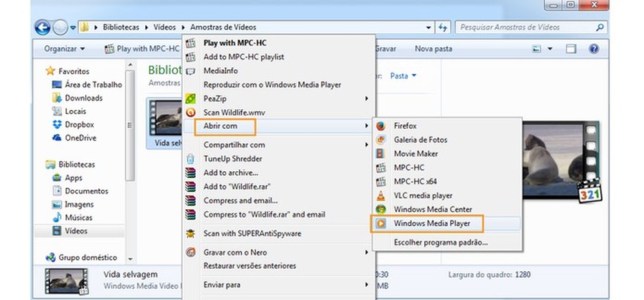
Task: Select Locais in Favoritos list
Action: point(69,111)
